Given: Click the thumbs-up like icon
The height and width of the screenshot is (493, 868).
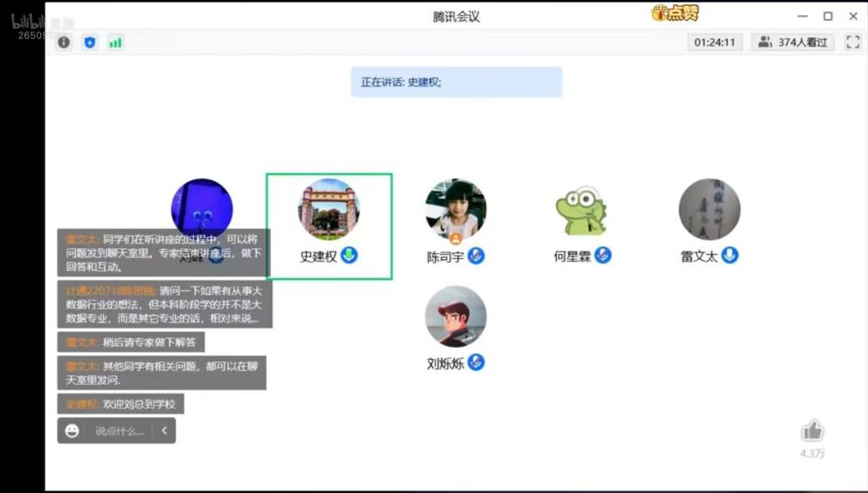Looking at the screenshot, I should point(812,431).
